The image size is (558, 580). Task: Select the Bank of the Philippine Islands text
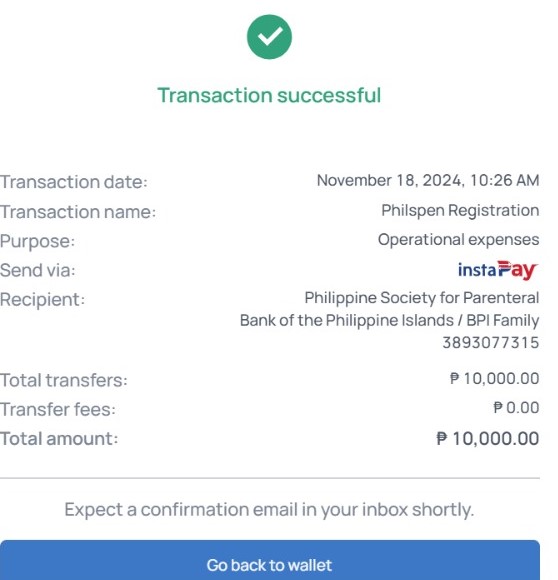tap(346, 320)
